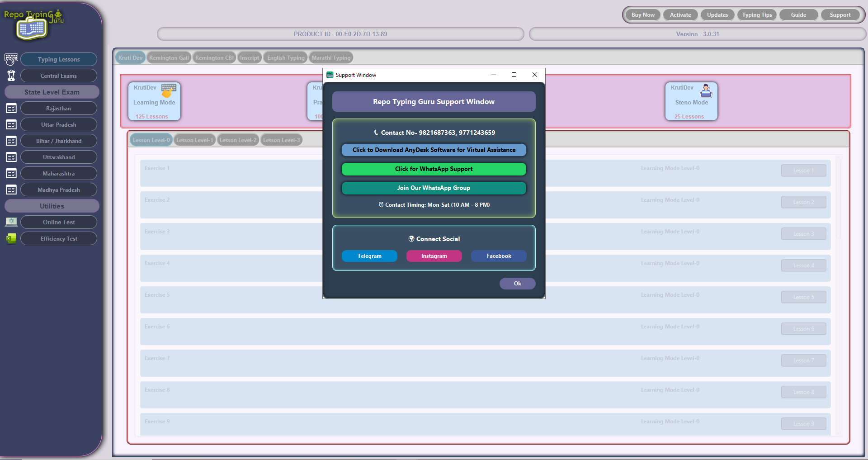Click Buy Now in top toolbar
The image size is (868, 460).
[643, 15]
